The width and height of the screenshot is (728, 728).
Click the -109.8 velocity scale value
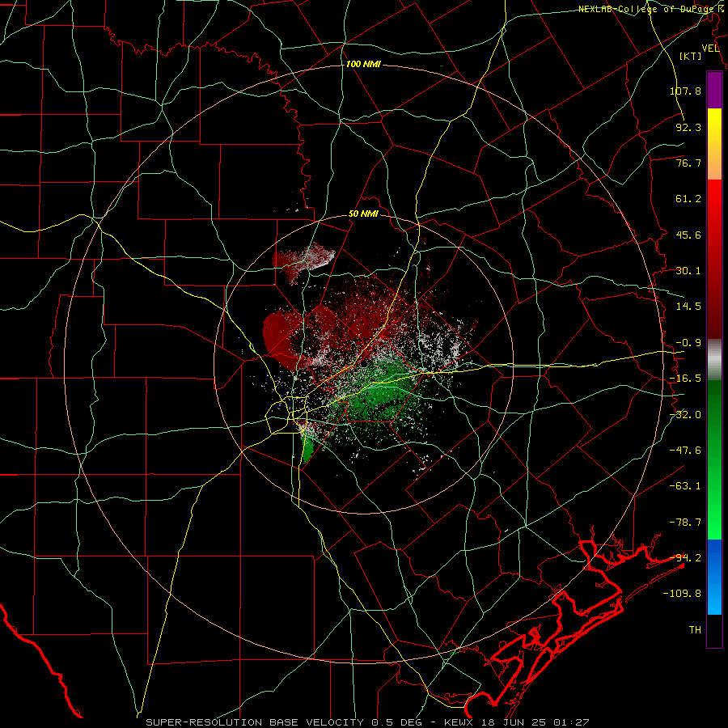pyautogui.click(x=682, y=594)
